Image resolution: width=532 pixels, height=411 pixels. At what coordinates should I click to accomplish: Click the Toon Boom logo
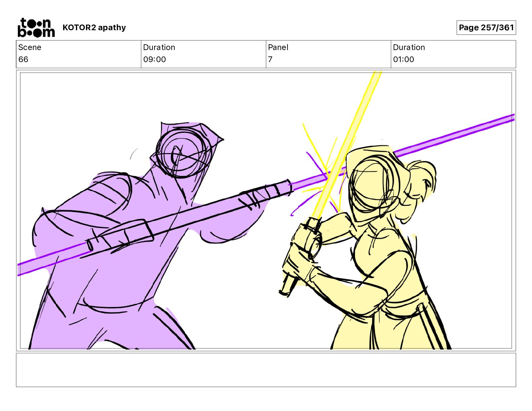pyautogui.click(x=36, y=28)
